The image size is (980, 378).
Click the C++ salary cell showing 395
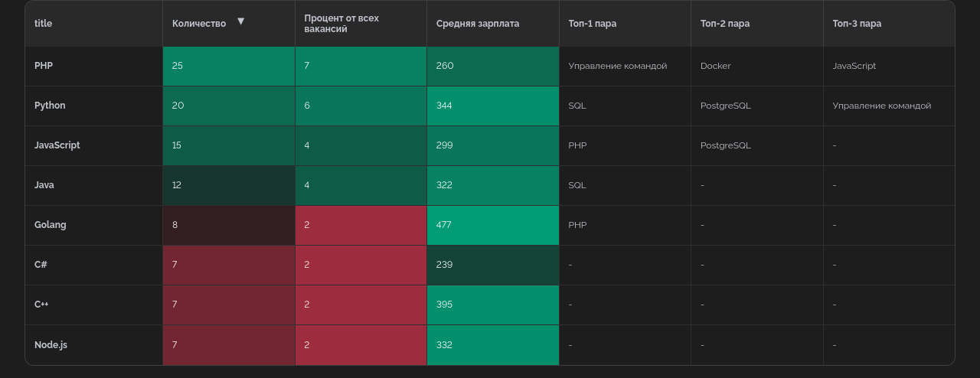click(492, 305)
